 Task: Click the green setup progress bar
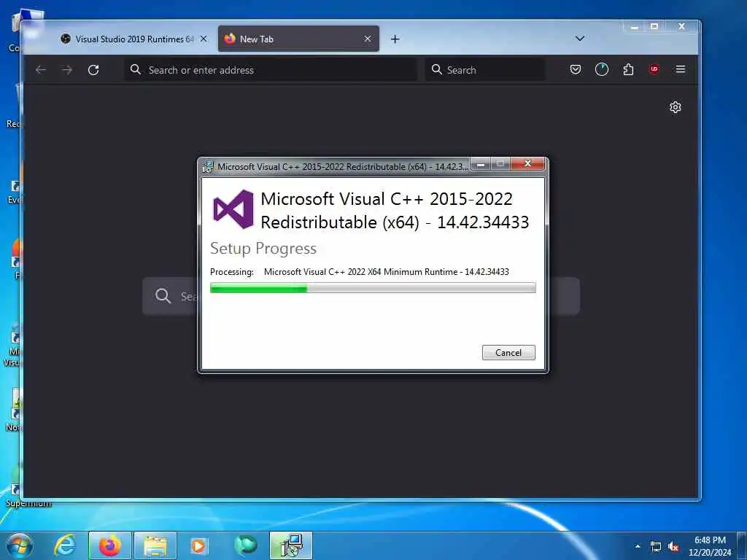click(373, 287)
